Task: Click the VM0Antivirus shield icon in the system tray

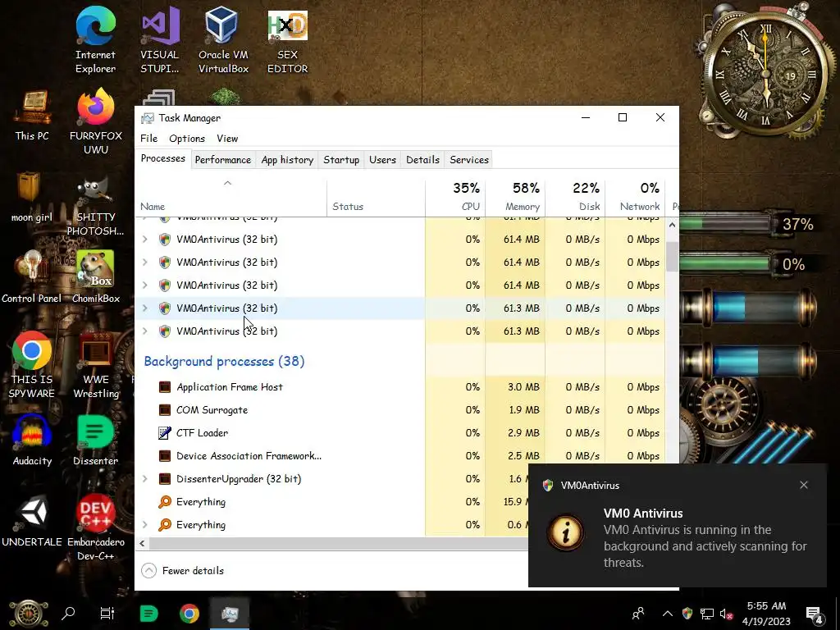Action: point(687,614)
